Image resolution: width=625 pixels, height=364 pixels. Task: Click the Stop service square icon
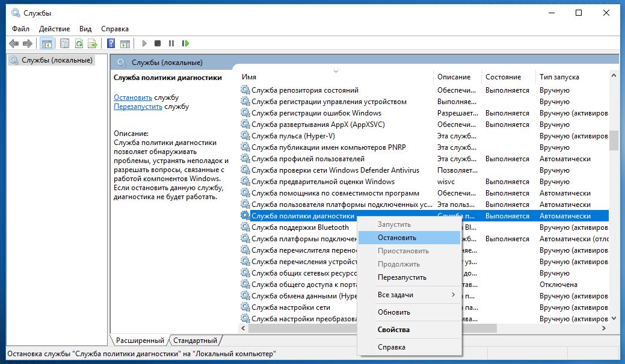158,43
